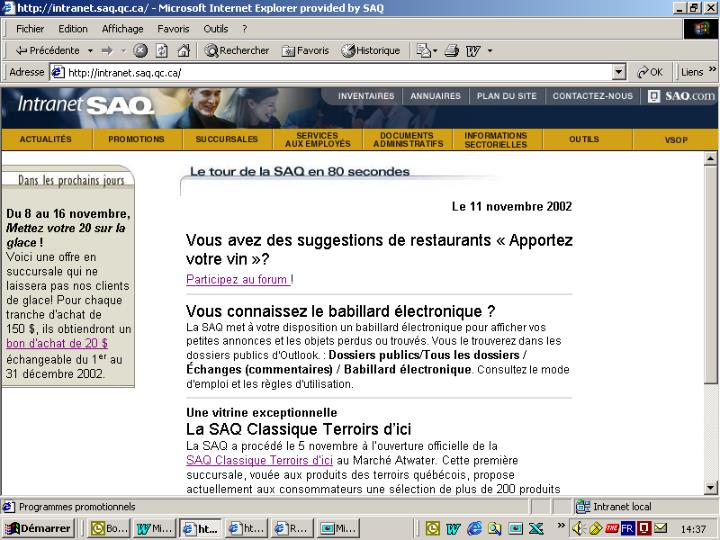Click the address bar URL field
Screen dimensions: 720x540
333,73
